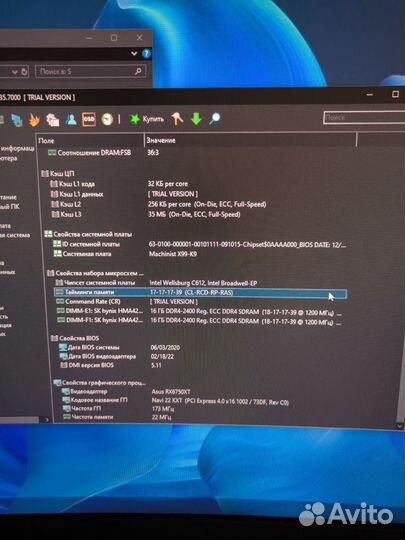405x540 pixels.
Task: Select the 'Кэш ЦП' group heading
Action: tap(58, 173)
